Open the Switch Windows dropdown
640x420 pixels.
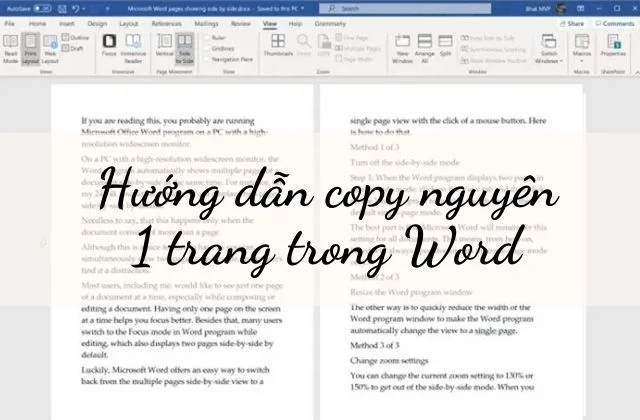click(549, 49)
